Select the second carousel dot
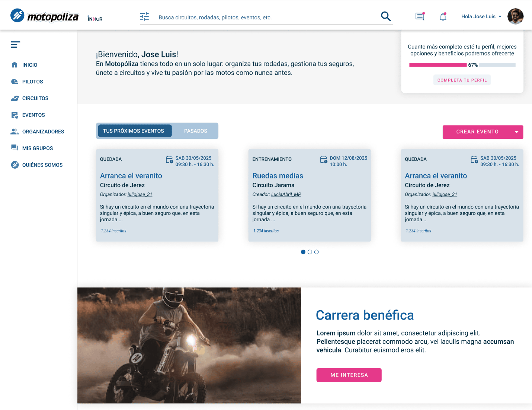The image size is (532, 410). [310, 252]
